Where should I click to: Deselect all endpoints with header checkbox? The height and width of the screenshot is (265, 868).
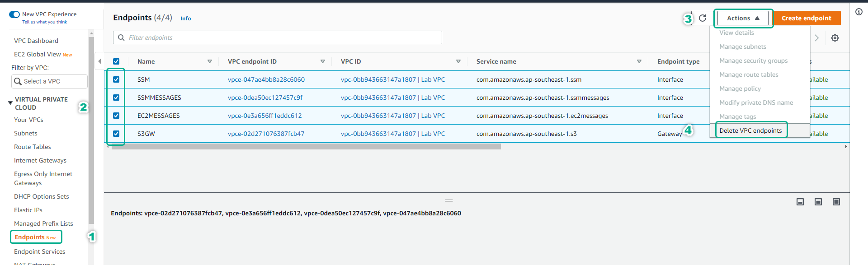tap(116, 61)
